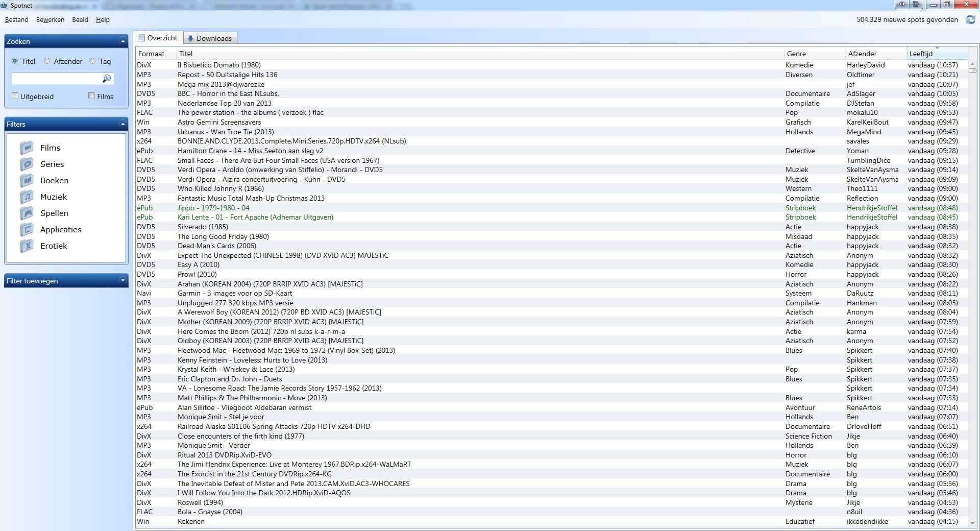Open the Beeld menu
The height and width of the screenshot is (531, 980).
[x=80, y=20]
